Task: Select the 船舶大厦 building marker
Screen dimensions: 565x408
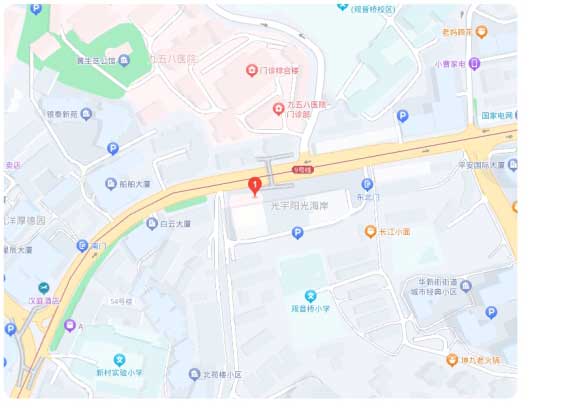Action: tap(111, 184)
